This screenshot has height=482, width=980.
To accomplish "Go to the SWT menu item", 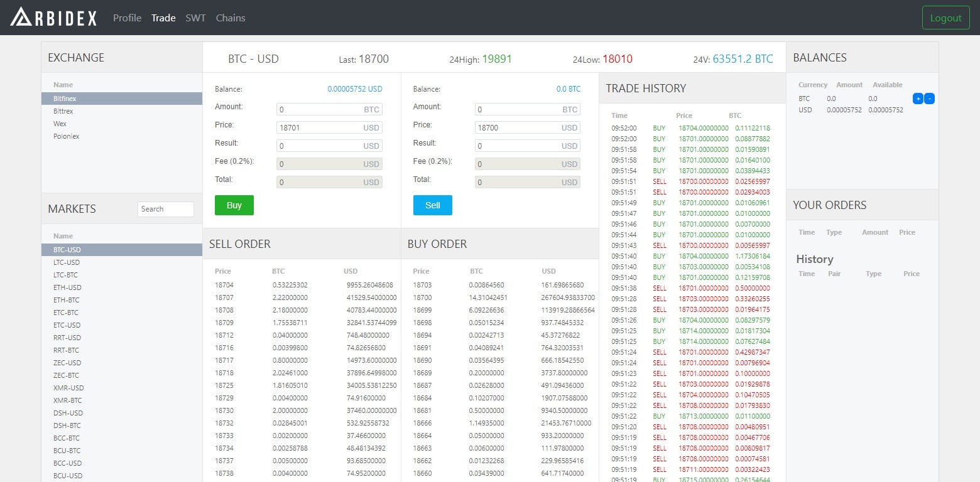I will click(x=195, y=18).
